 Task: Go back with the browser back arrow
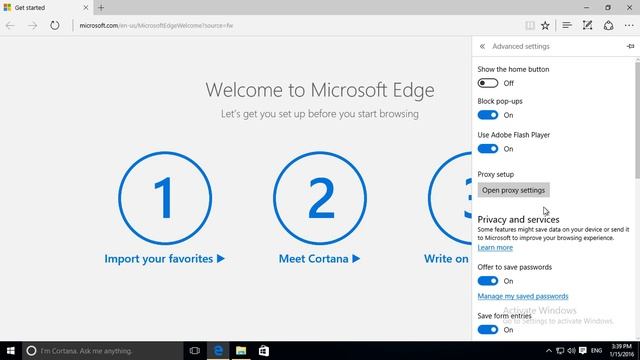tap(10, 26)
